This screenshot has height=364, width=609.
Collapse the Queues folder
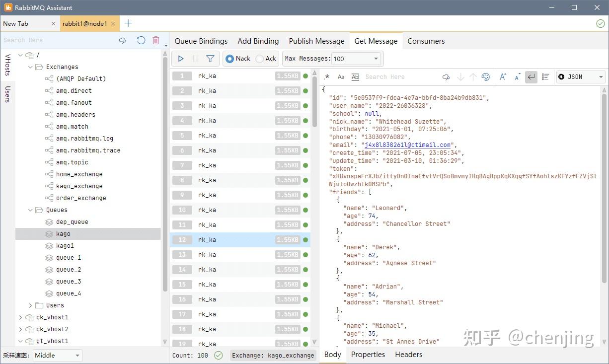point(30,210)
